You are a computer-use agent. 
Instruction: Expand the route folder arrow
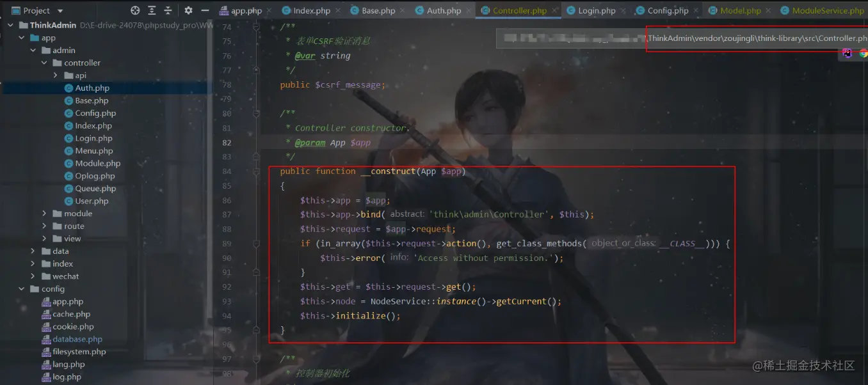point(44,226)
